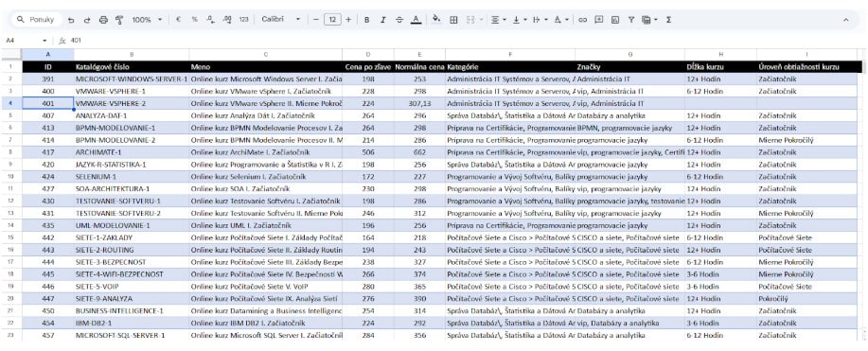868x351 pixels.
Task: Open the Calibri font dropdown
Action: [x=281, y=19]
